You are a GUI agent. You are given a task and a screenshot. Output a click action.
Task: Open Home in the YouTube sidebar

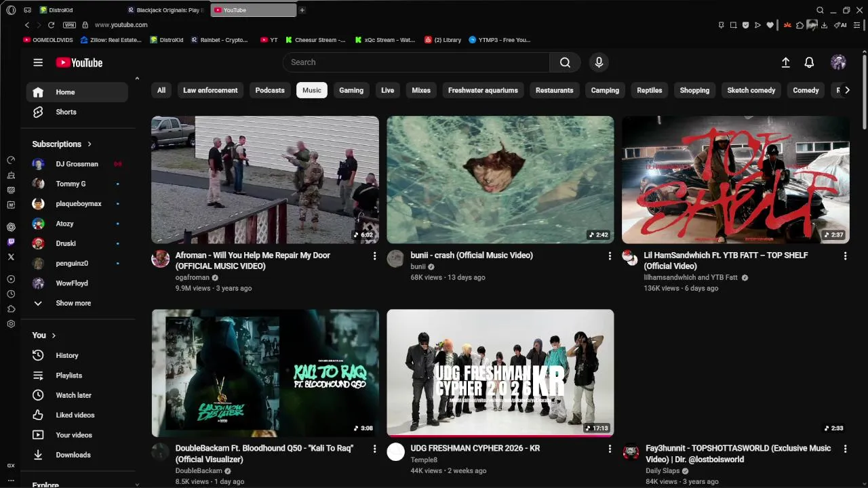pos(77,92)
